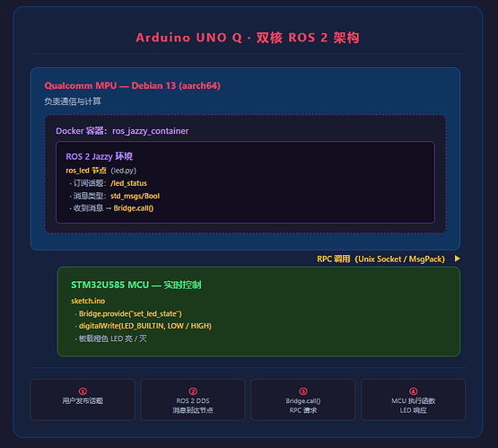This screenshot has height=448, width=498.
Task: Select the Bridge.call() RPC step card
Action: pos(303,400)
